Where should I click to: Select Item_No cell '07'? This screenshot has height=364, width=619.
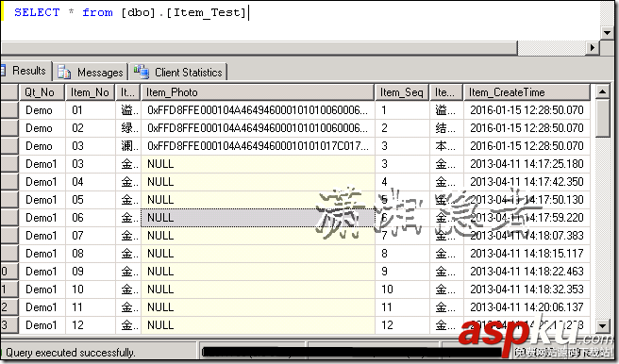(90, 236)
